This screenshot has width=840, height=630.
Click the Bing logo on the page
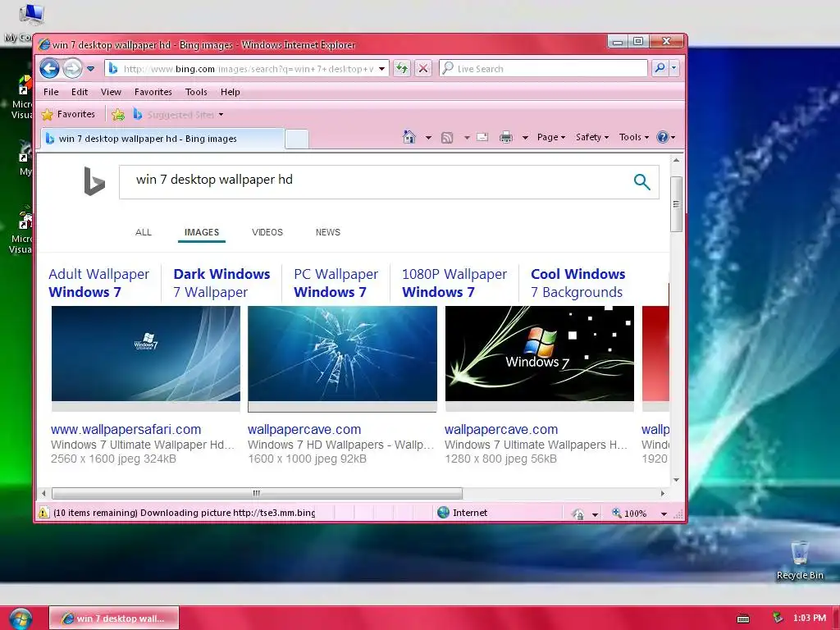(x=94, y=181)
